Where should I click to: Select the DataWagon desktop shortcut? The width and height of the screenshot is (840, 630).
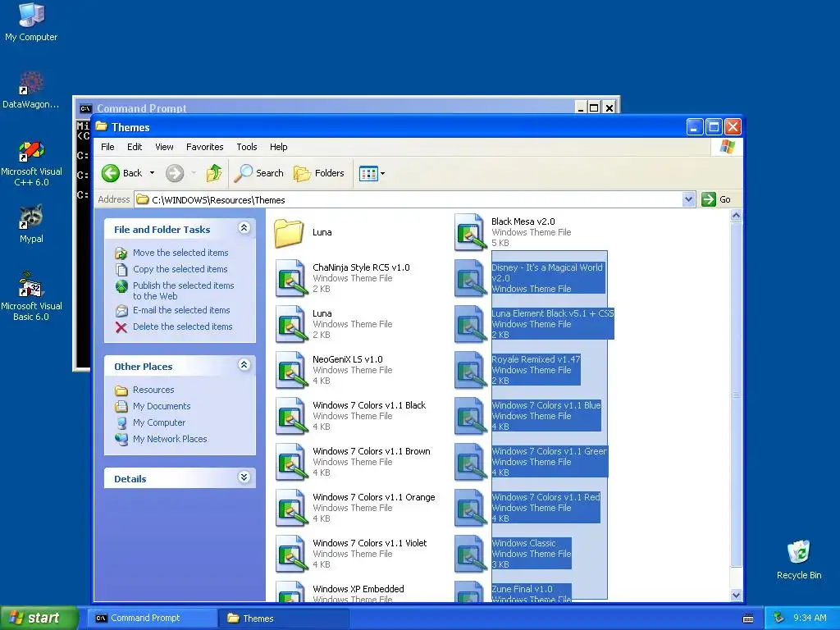pos(31,89)
